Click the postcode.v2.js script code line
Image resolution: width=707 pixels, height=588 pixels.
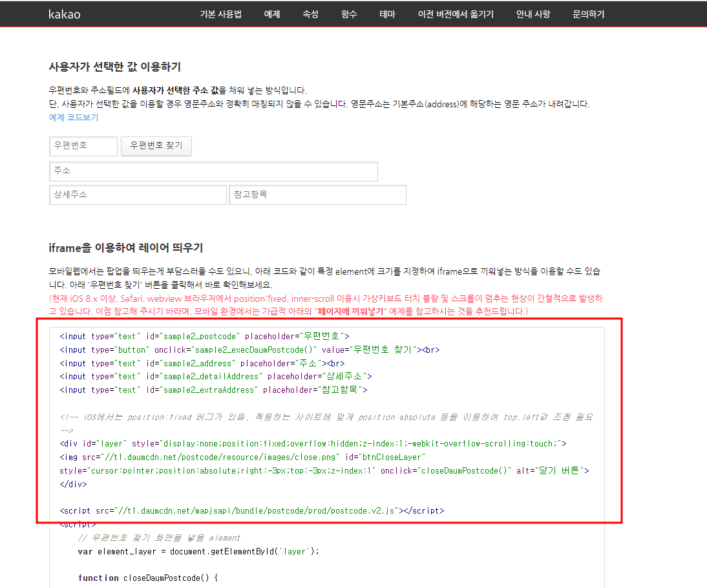pyautogui.click(x=251, y=511)
